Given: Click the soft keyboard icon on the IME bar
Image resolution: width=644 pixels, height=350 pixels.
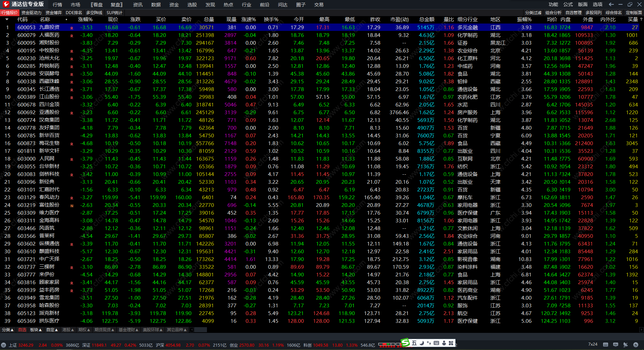Looking at the screenshot, I should coord(436,343).
